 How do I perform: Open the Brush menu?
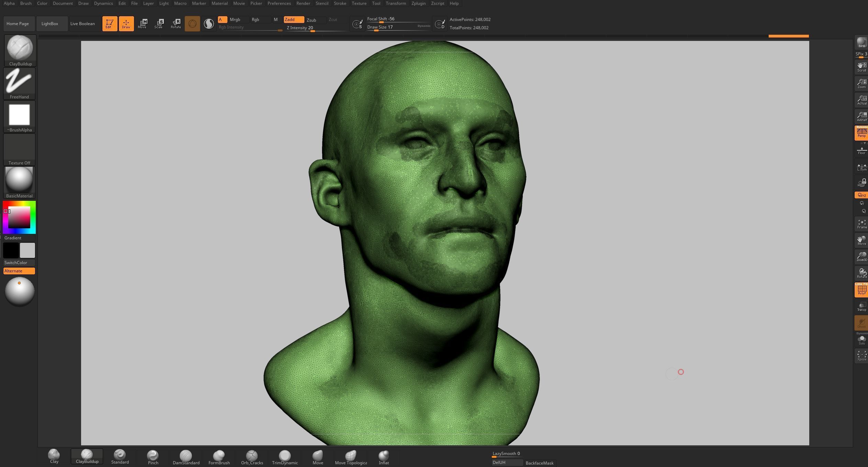26,3
